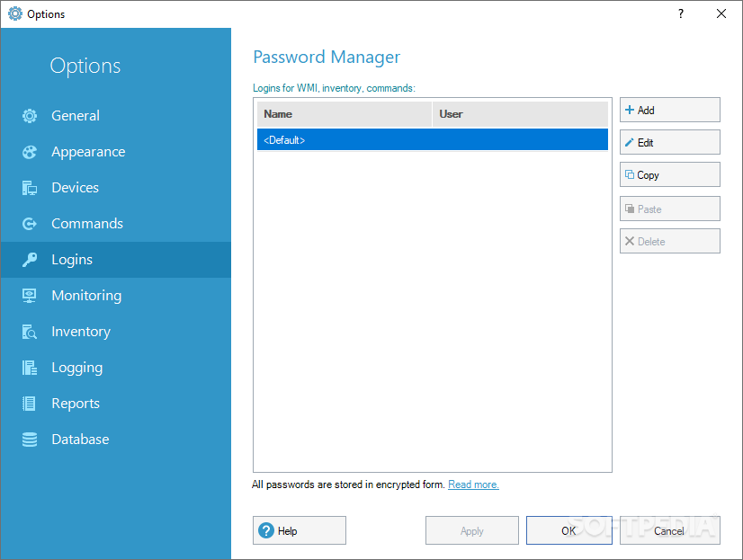The height and width of the screenshot is (560, 743).
Task: Select the Logging section icon
Action: tap(30, 368)
